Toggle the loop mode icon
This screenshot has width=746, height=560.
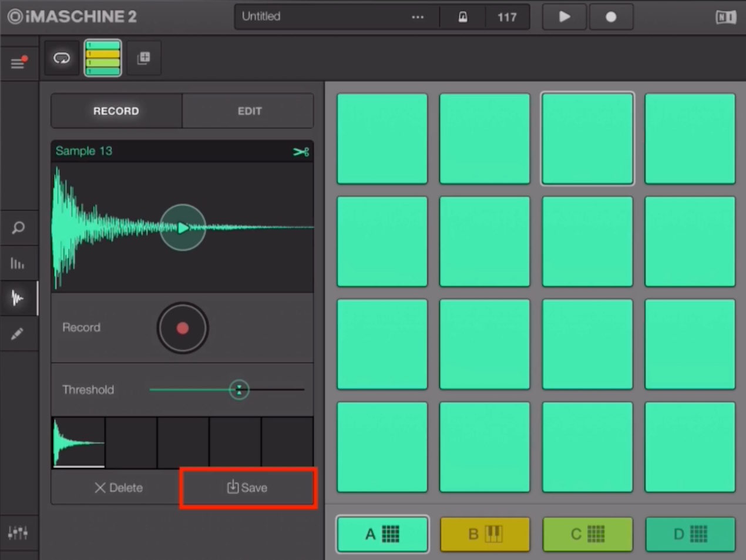(x=62, y=58)
